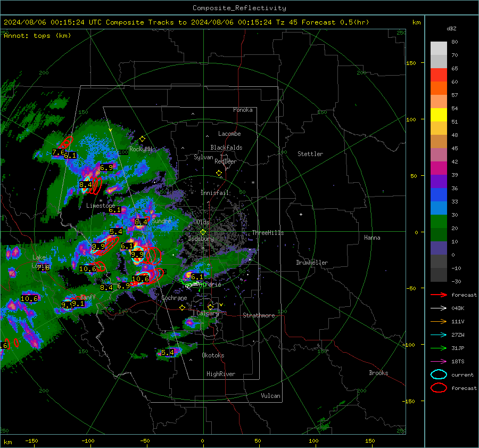Screen dimensions: 479x448
Task: Pick the cyan 27ZW arrow in legend
Action: point(439,335)
